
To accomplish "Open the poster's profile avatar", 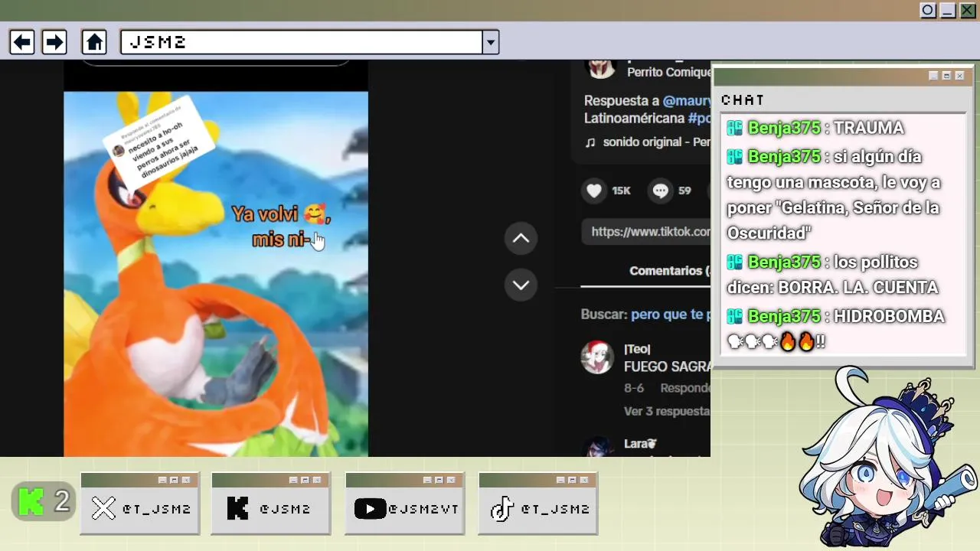I will 600,67.
